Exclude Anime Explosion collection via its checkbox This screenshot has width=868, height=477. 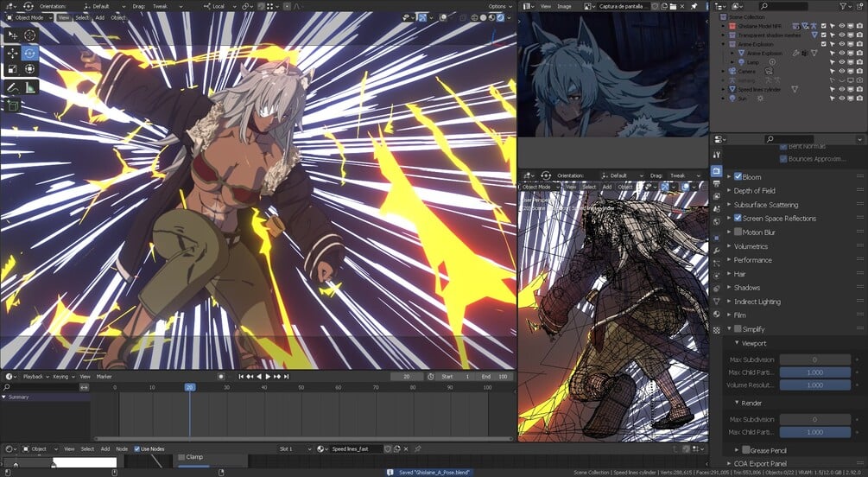(x=824, y=44)
